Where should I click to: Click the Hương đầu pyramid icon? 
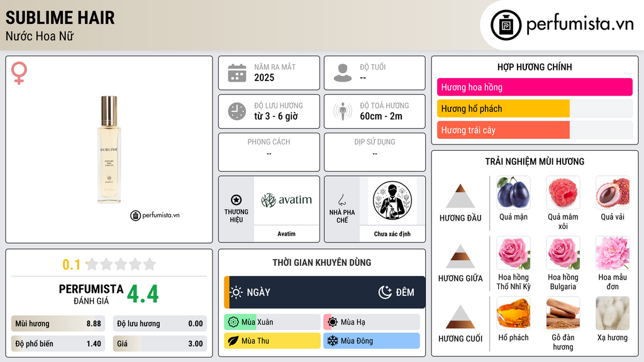[460, 196]
